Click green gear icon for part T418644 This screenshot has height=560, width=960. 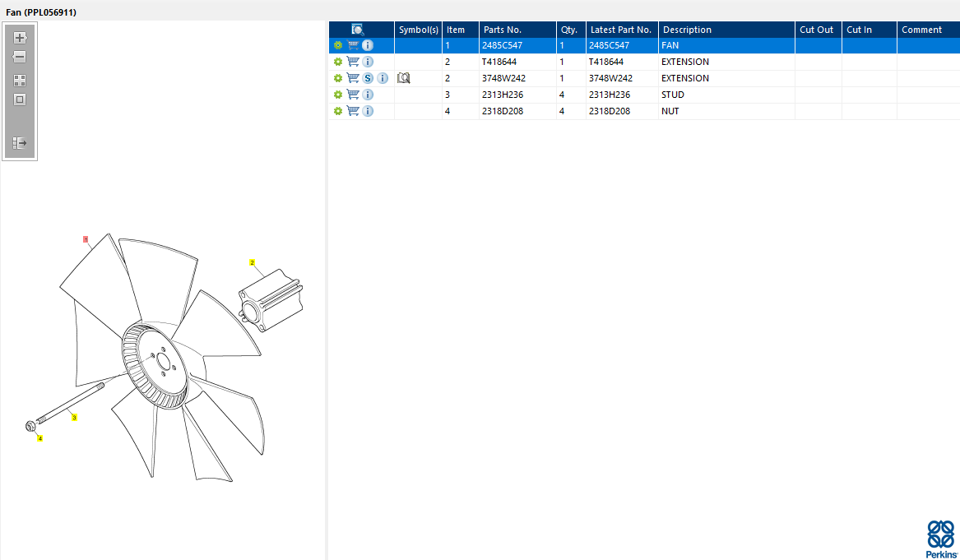pyautogui.click(x=338, y=62)
